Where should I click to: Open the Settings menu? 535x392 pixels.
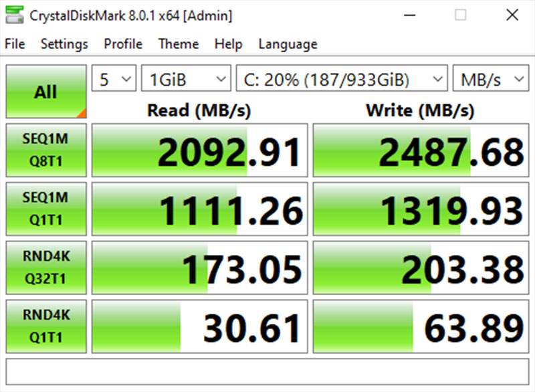[64, 44]
